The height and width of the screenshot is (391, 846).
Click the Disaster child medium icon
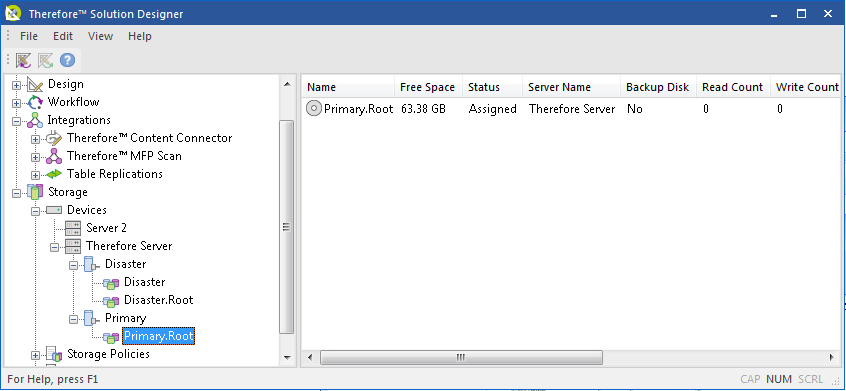[111, 283]
